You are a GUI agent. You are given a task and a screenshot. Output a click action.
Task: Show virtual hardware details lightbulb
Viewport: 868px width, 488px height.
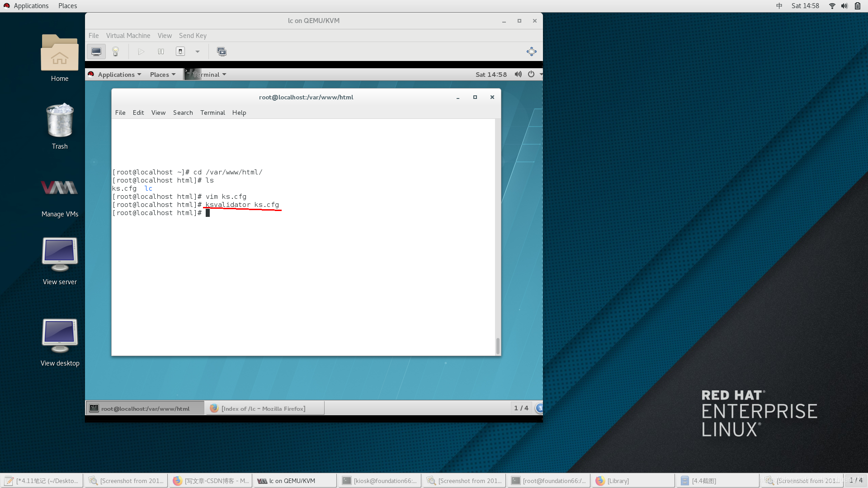click(x=115, y=52)
